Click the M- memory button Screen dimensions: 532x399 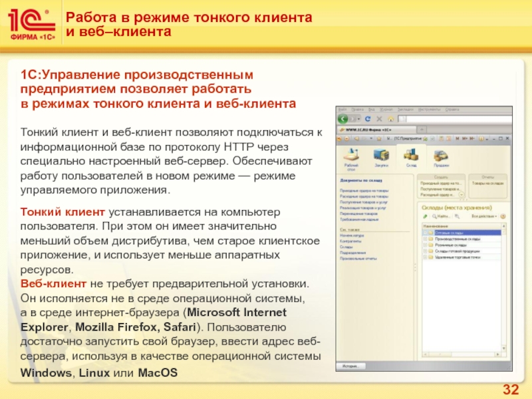[x=472, y=138]
